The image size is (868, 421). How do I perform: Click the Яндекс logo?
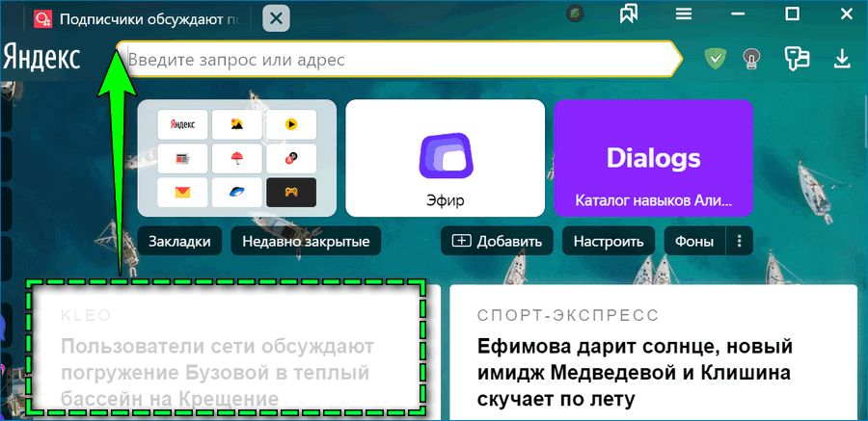[41, 58]
